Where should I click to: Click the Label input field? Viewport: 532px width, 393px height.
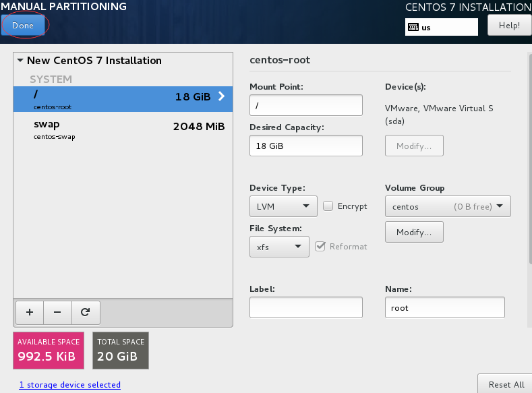coord(305,307)
